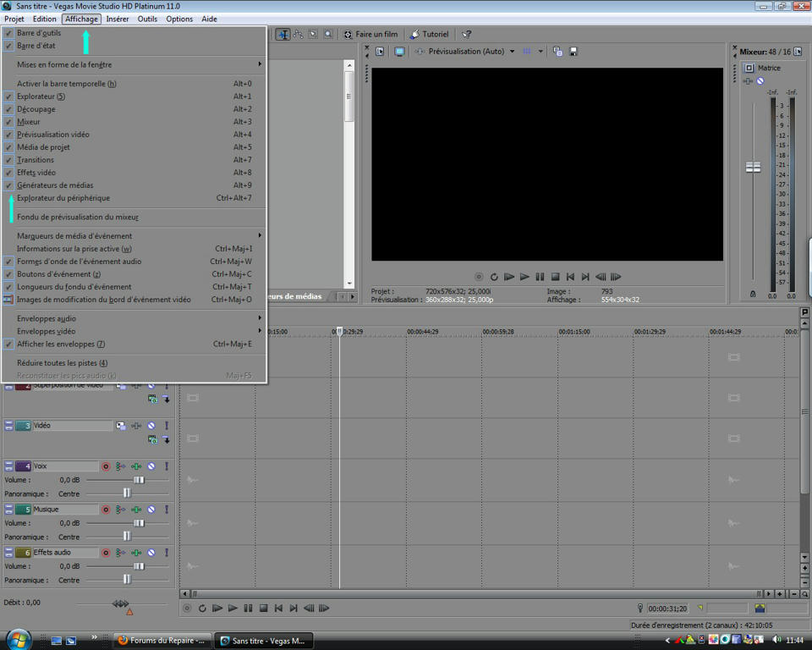Save preview snapshot to file icon

[x=573, y=52]
